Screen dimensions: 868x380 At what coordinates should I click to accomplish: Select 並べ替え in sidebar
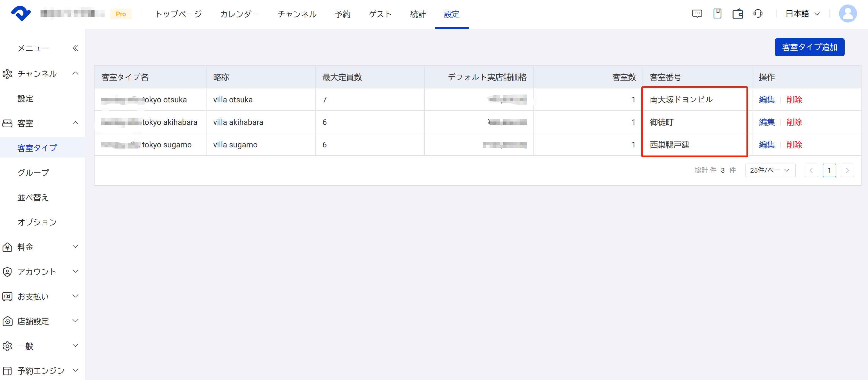[33, 197]
